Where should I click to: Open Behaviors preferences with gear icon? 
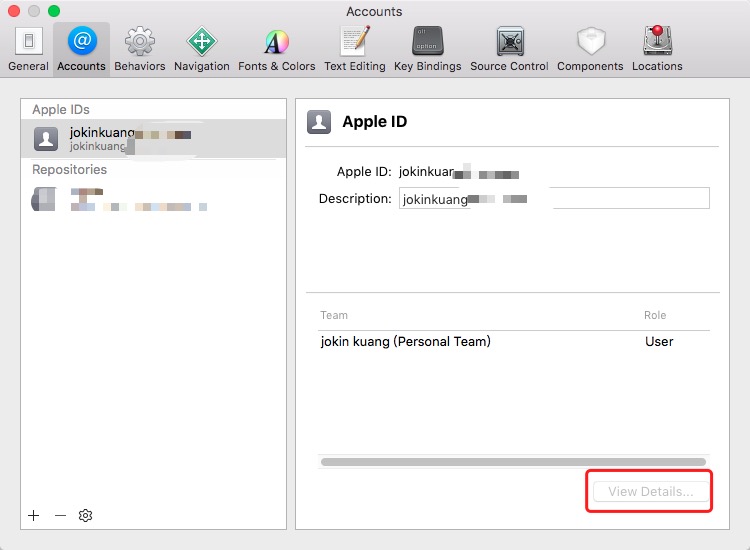point(140,49)
